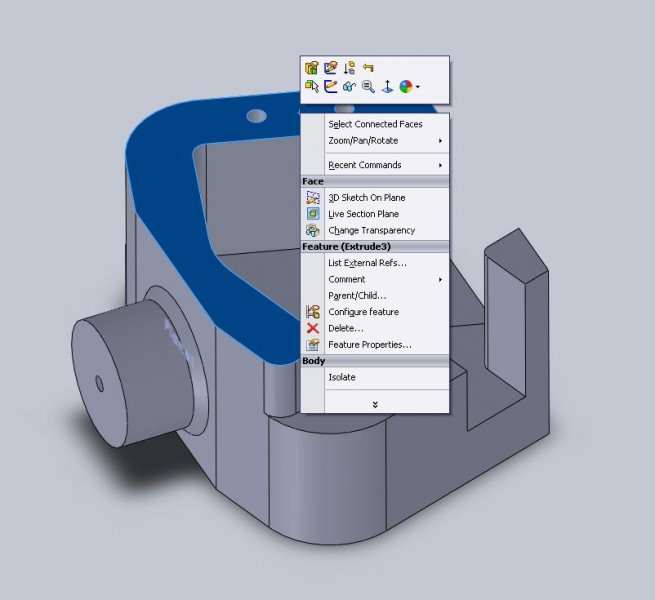
Task: Click the Sketch pencil icon
Action: pos(330,86)
